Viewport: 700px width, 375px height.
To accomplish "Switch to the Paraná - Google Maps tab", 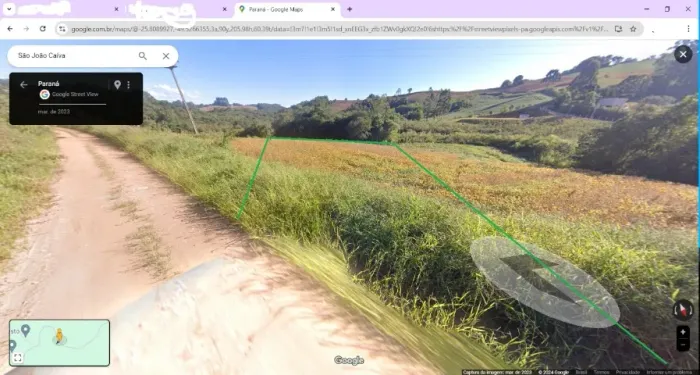I will [x=287, y=9].
